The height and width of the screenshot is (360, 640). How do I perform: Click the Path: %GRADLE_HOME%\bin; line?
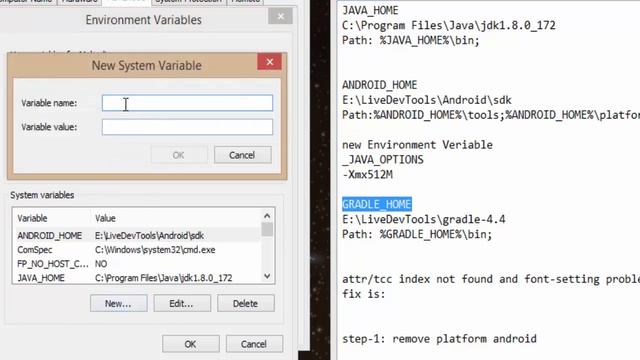click(417, 234)
